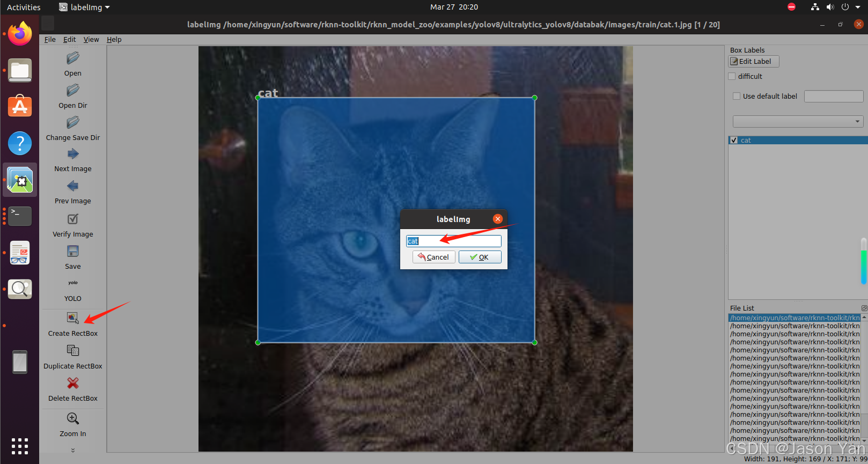
Task: Go to Prev Image arrow
Action: (x=73, y=186)
